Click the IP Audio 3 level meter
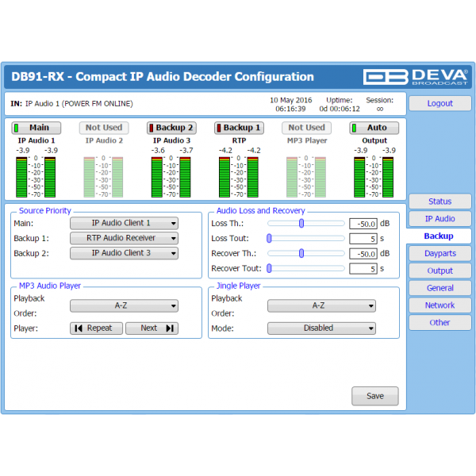Viewport: 476px width, 476px height. pos(171,177)
